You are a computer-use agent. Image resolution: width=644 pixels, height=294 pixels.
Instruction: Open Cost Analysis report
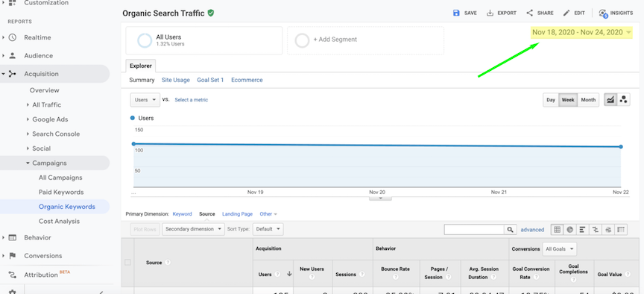click(x=59, y=221)
